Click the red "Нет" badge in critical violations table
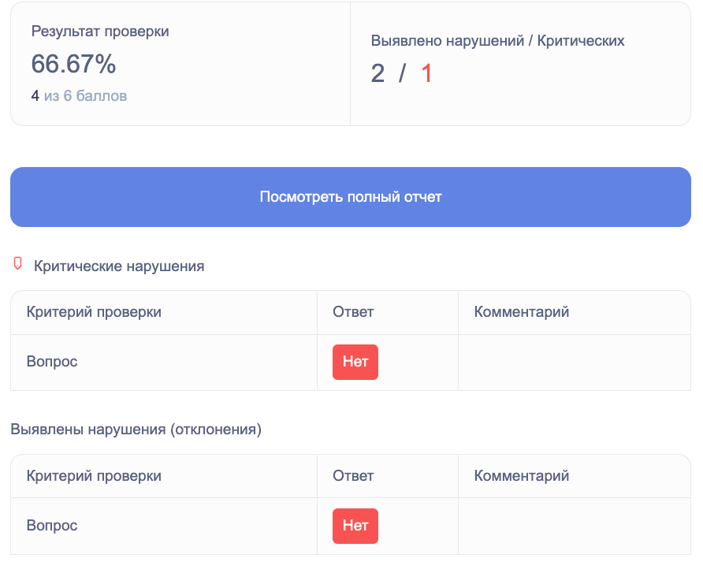Image resolution: width=703 pixels, height=588 pixels. [355, 362]
